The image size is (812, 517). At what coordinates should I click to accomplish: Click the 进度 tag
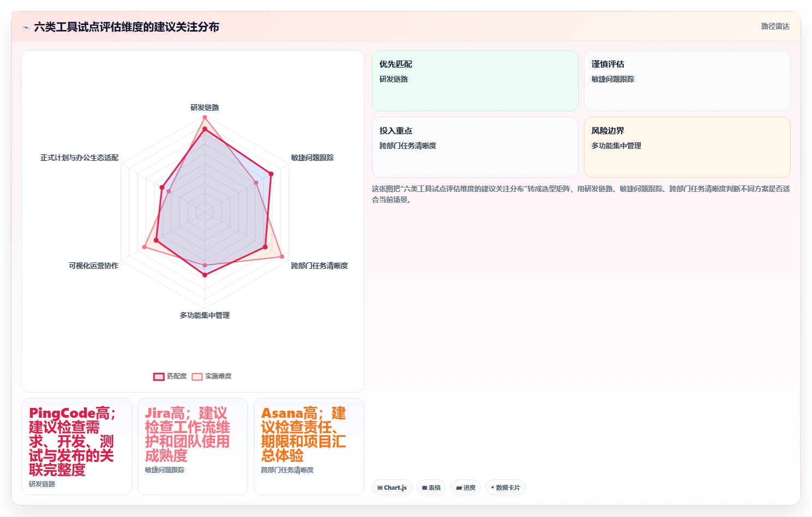tap(466, 488)
